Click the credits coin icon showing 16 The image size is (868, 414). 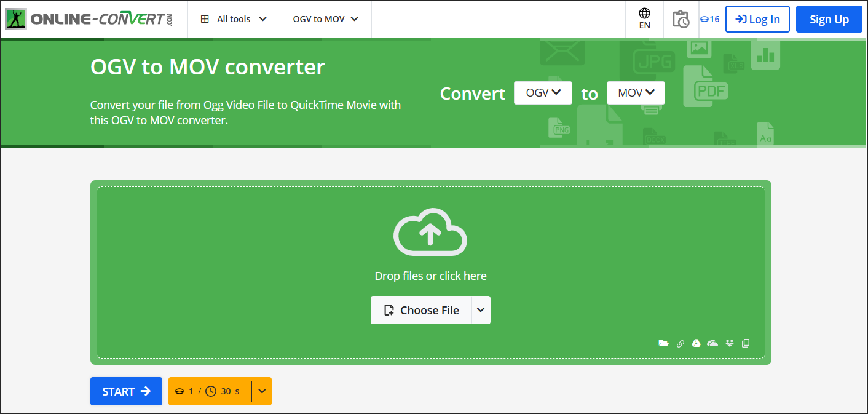710,19
